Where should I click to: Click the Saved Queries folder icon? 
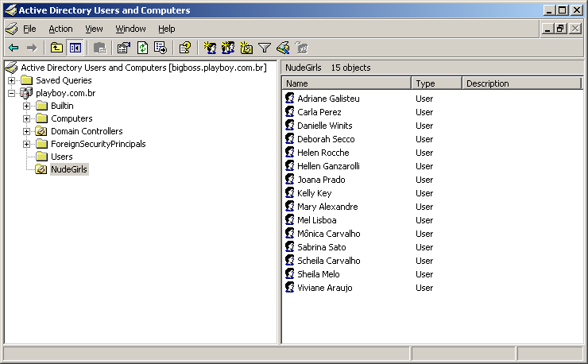(x=27, y=80)
